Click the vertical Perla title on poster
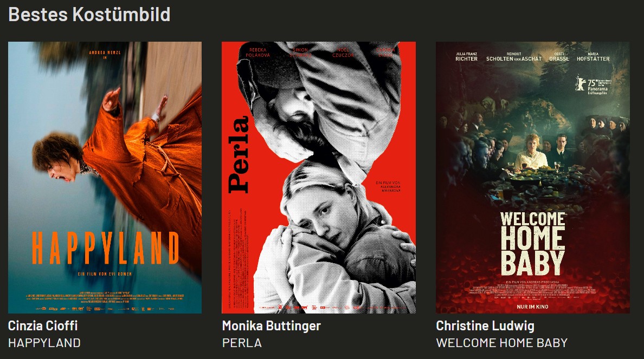The width and height of the screenshot is (644, 359). tap(239, 155)
